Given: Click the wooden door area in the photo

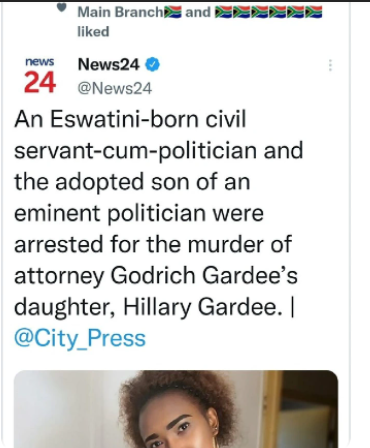Looking at the screenshot, I should coord(299,409).
